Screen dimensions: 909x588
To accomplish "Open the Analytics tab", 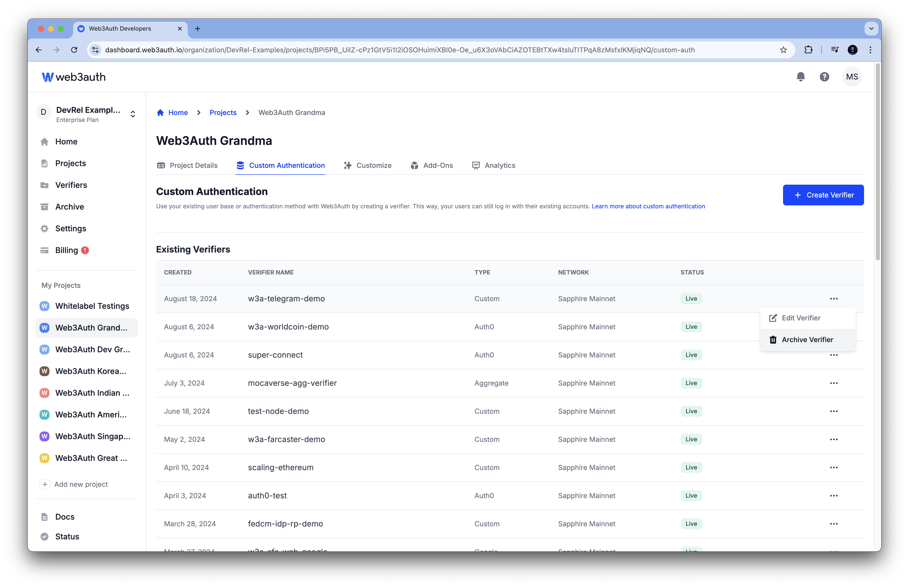I will (494, 165).
